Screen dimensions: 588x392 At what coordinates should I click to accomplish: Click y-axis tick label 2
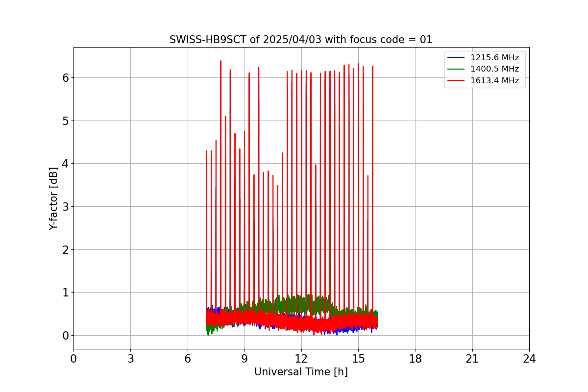pos(65,249)
